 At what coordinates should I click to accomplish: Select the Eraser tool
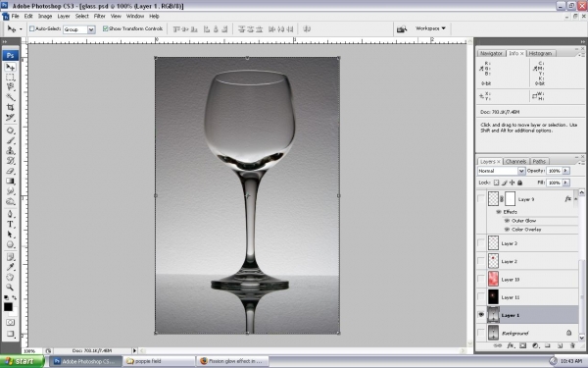coord(10,171)
